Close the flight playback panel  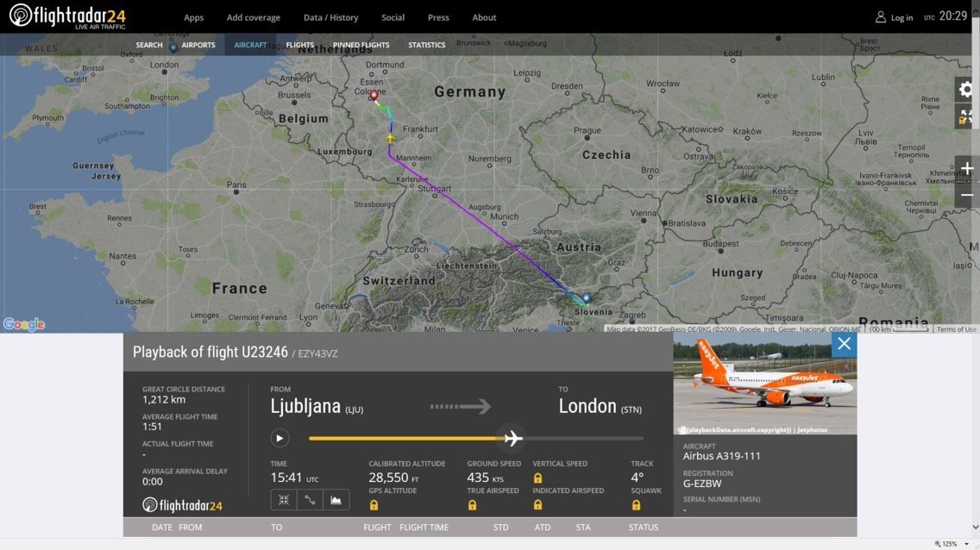[844, 344]
